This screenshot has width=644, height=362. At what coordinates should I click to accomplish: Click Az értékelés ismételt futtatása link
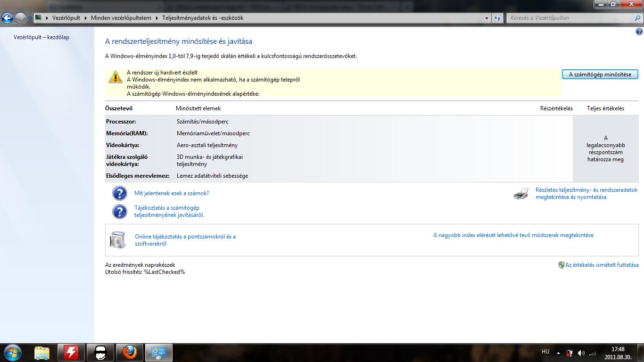tap(602, 265)
